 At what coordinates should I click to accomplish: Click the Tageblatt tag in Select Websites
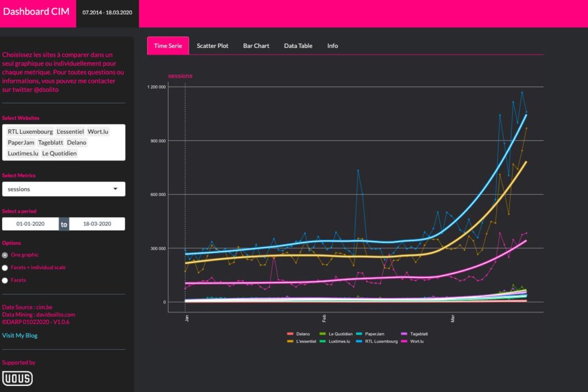(51, 143)
